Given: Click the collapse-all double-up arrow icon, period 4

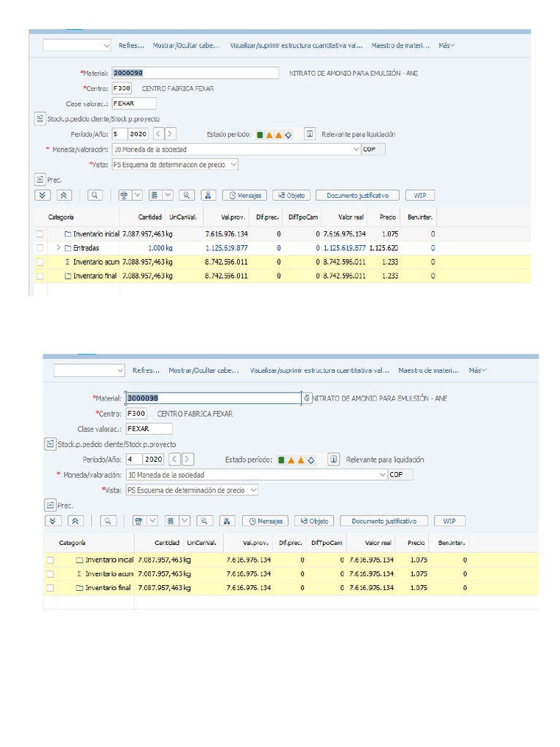Looking at the screenshot, I should coord(75,521).
